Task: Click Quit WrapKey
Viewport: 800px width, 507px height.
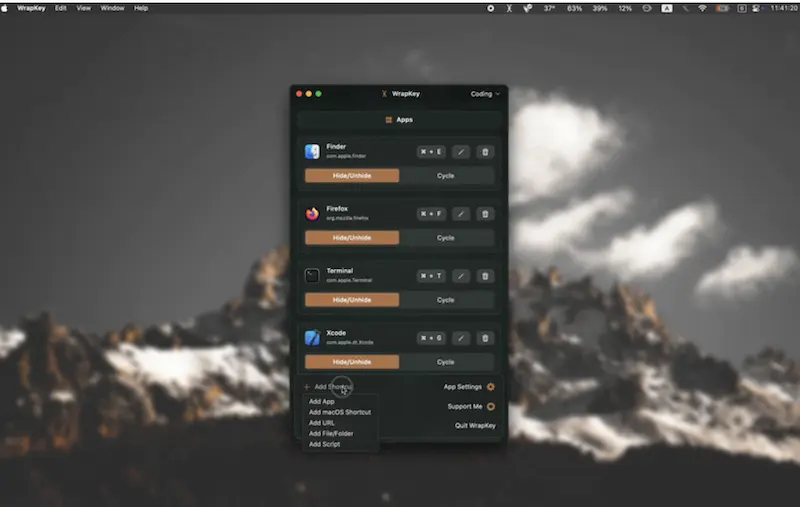Action: tap(475, 425)
